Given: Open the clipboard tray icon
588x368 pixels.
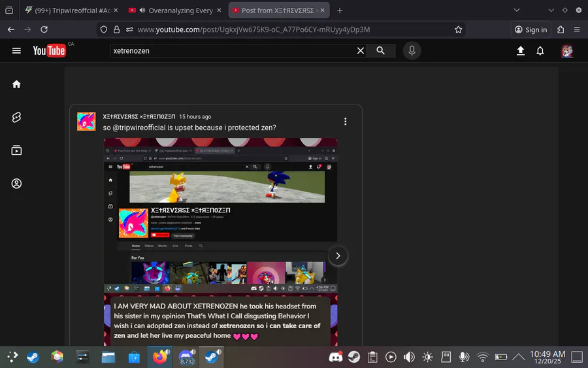Looking at the screenshot, I should 372,357.
